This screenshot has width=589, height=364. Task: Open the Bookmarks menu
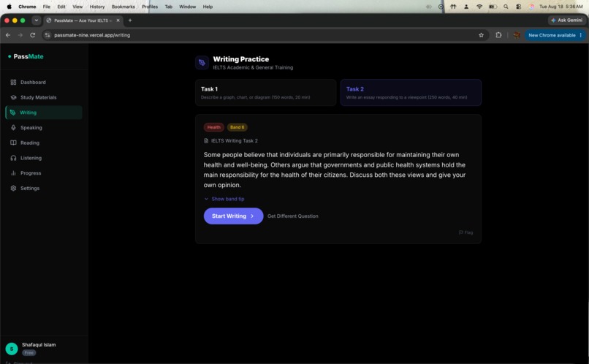click(x=123, y=7)
